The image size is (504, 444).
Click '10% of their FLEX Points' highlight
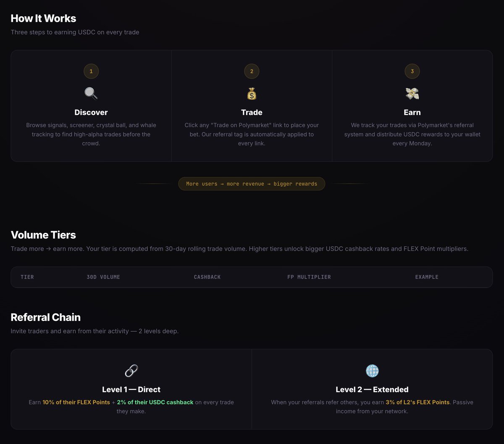tap(76, 402)
